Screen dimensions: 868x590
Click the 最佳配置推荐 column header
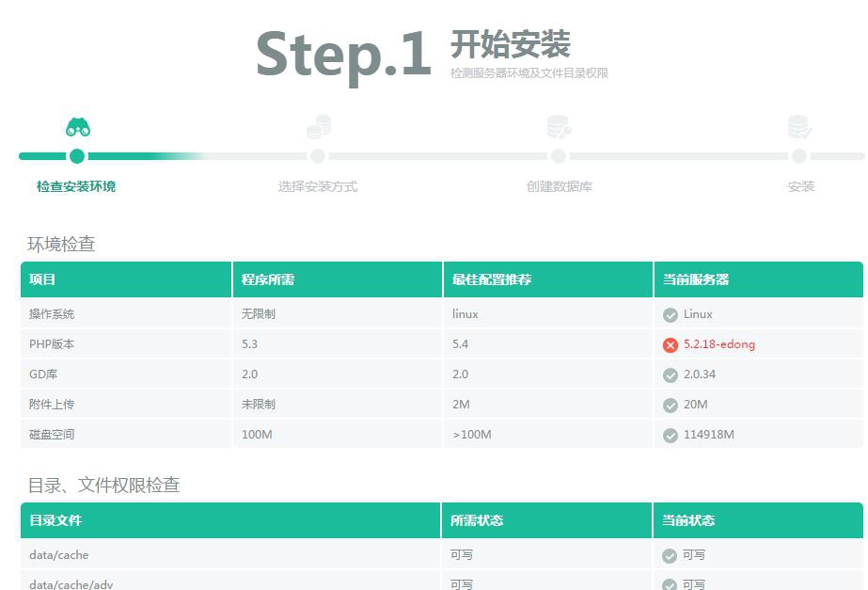[548, 279]
